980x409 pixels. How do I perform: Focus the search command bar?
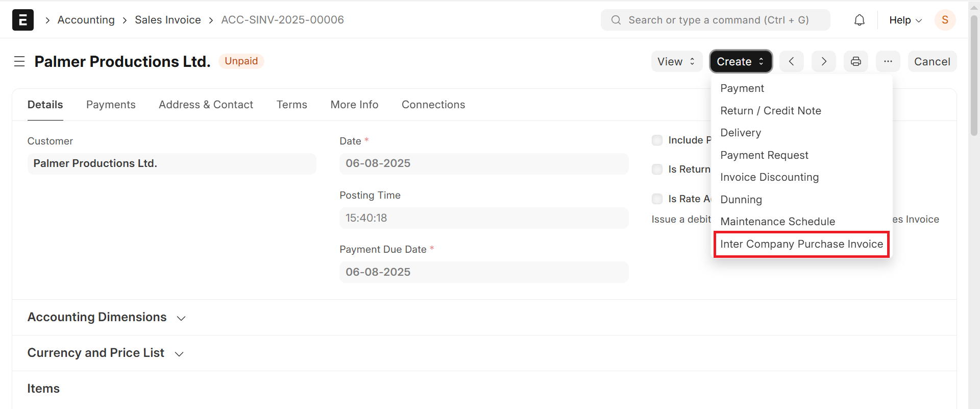point(715,20)
